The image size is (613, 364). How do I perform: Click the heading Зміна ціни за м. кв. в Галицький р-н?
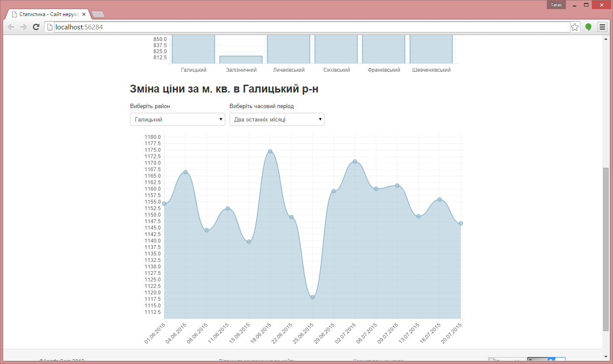pos(224,89)
